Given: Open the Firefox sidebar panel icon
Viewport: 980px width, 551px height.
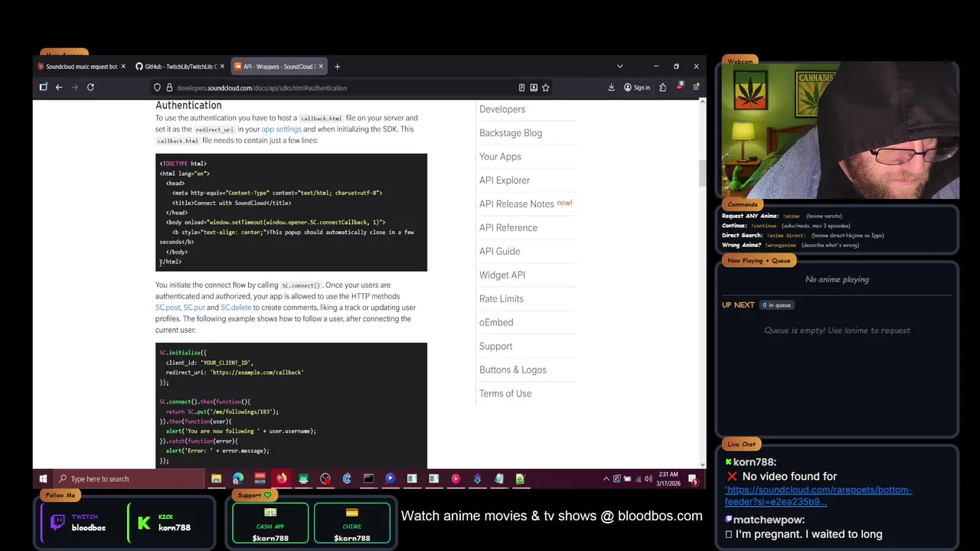Looking at the screenshot, I should pos(44,87).
